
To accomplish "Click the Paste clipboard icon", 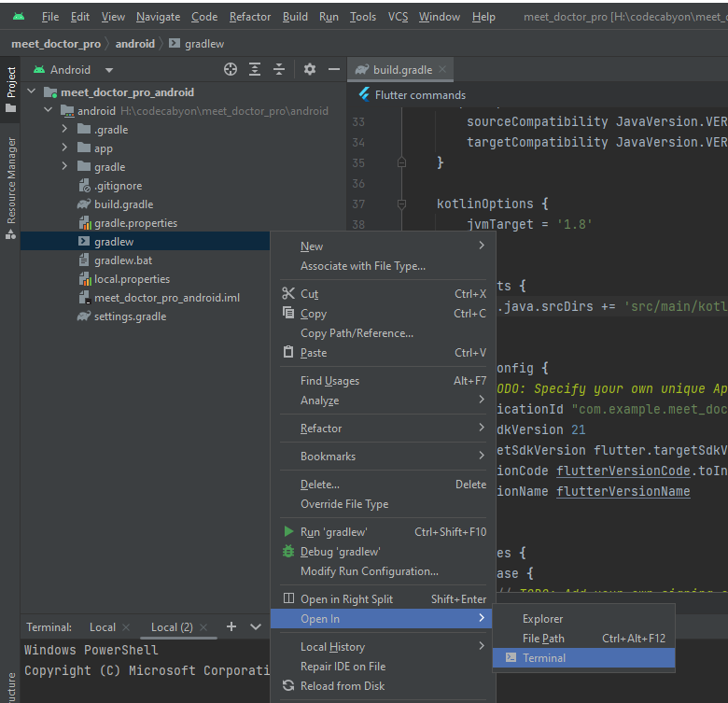I will pos(288,352).
